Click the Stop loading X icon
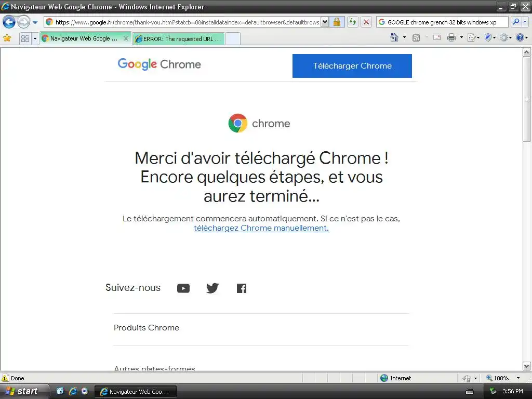 pos(366,22)
